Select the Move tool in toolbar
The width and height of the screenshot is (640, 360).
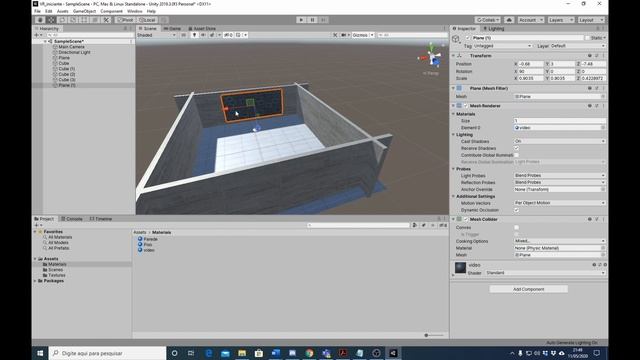pos(51,20)
